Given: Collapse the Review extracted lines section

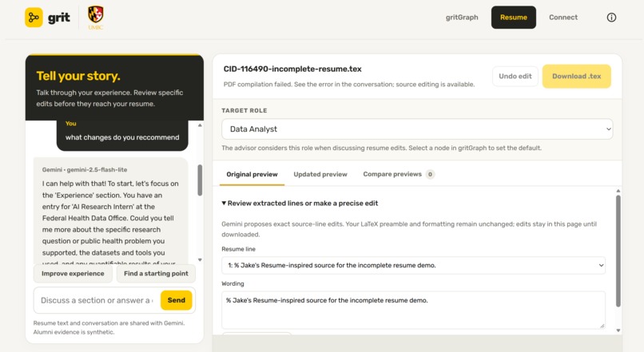Looking at the screenshot, I should (300, 203).
